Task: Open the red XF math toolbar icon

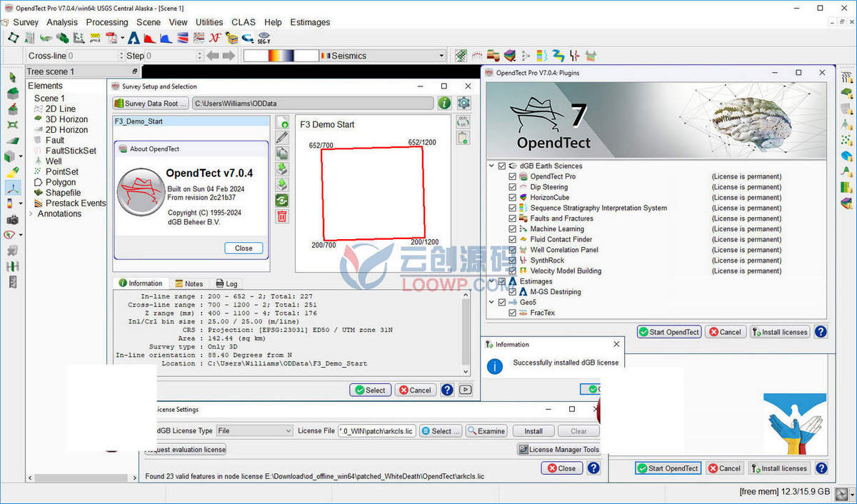Action: pyautogui.click(x=214, y=38)
